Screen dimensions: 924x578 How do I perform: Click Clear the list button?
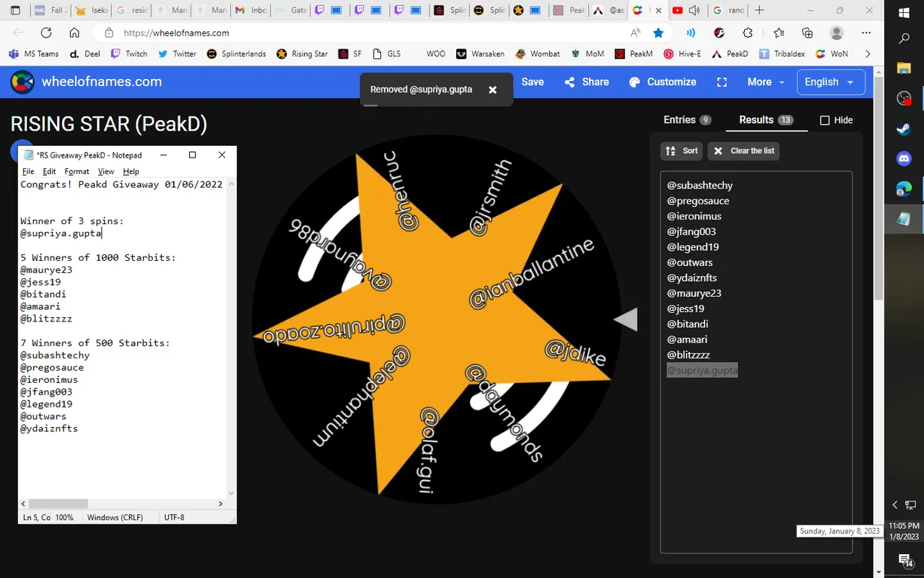pos(744,150)
